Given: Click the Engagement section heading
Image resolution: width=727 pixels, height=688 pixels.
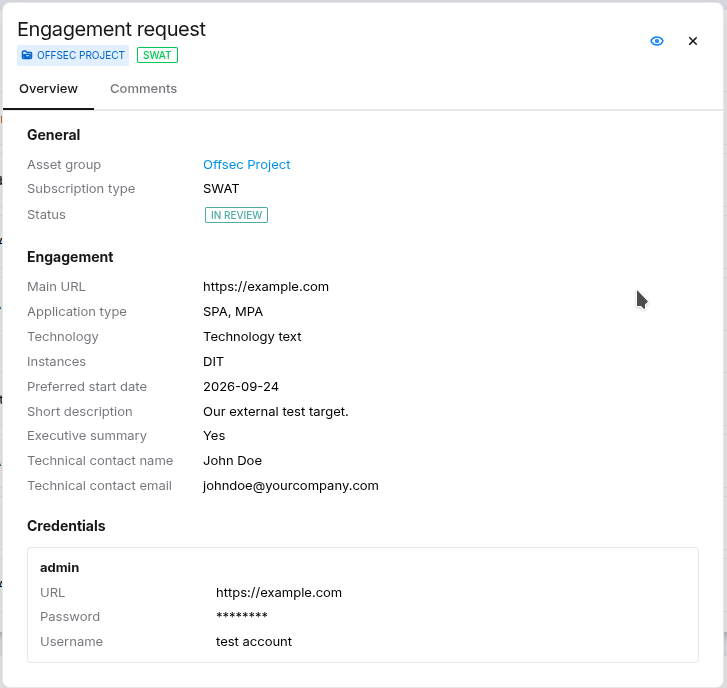Looking at the screenshot, I should pyautogui.click(x=70, y=257).
